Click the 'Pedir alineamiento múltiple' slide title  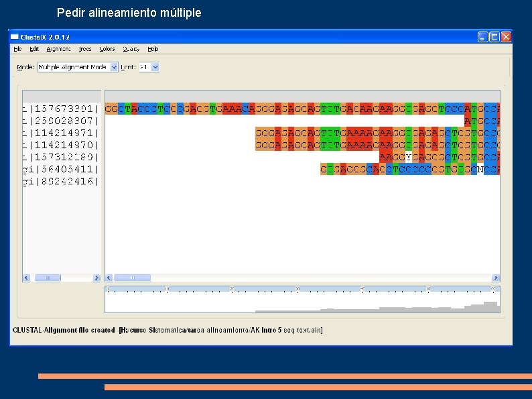tap(129, 13)
